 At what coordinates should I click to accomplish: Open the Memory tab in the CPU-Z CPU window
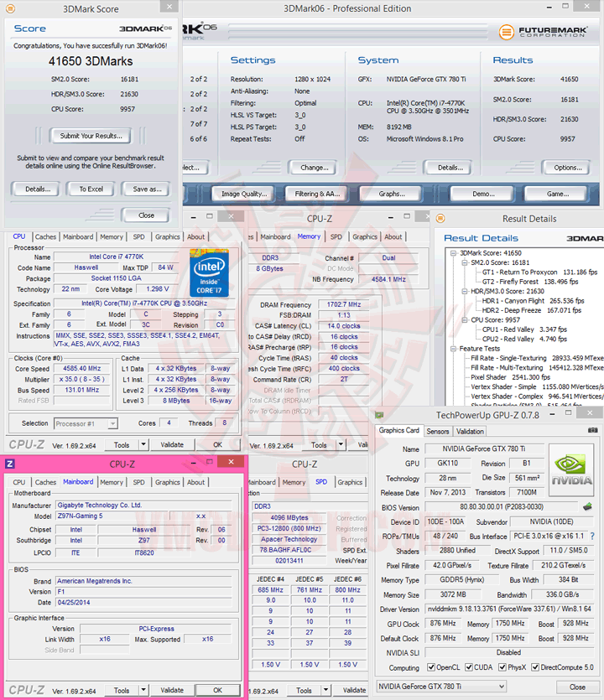point(112,236)
